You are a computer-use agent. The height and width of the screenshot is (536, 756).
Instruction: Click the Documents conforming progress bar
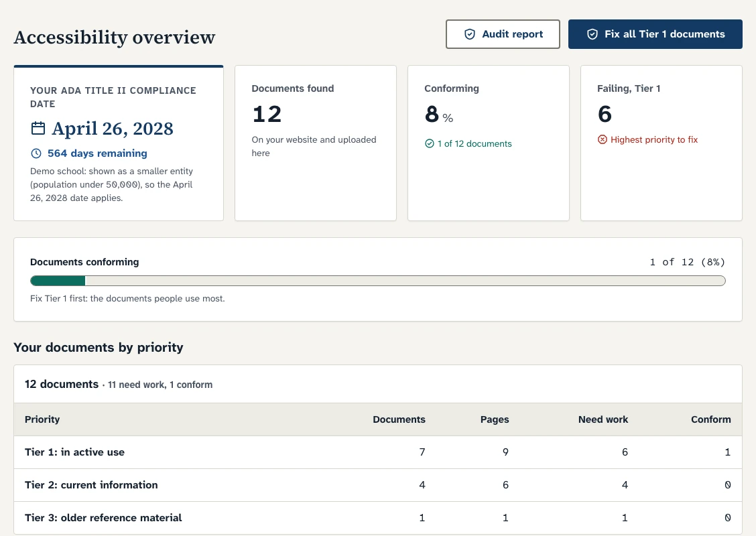pos(378,281)
